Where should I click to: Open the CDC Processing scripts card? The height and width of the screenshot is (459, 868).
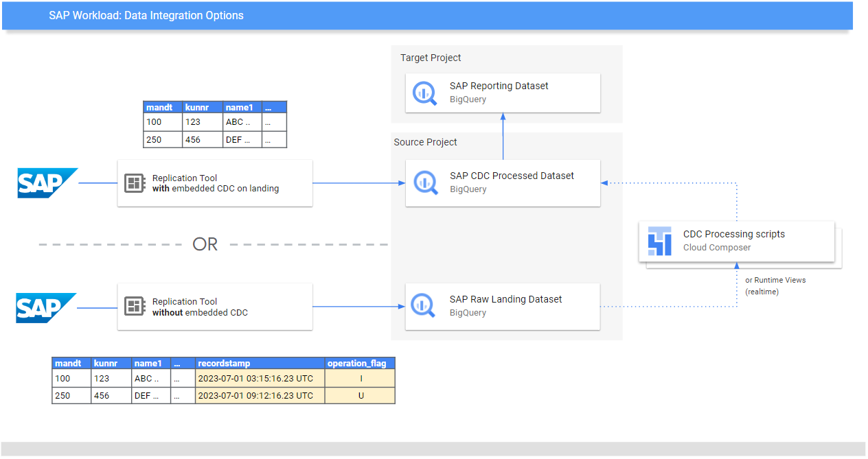point(737,242)
